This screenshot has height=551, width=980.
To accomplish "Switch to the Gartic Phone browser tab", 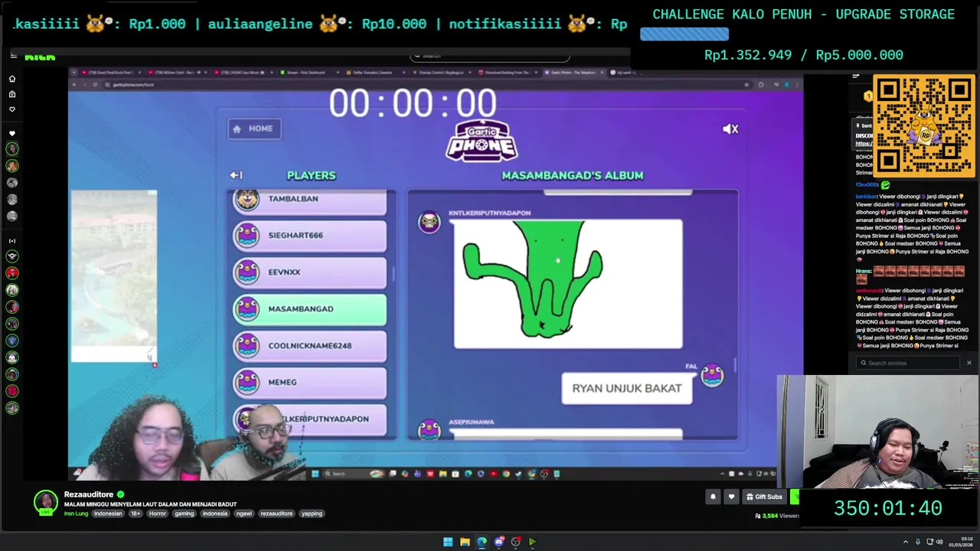I will [x=573, y=73].
